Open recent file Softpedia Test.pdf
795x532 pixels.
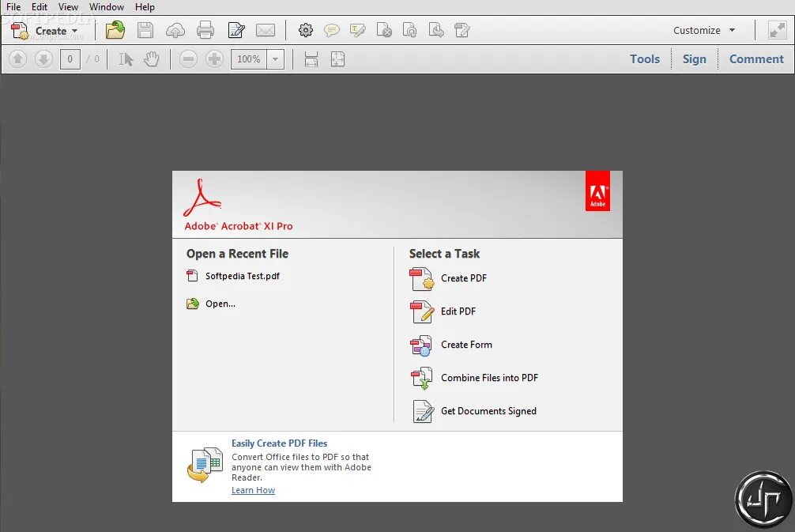pos(233,276)
